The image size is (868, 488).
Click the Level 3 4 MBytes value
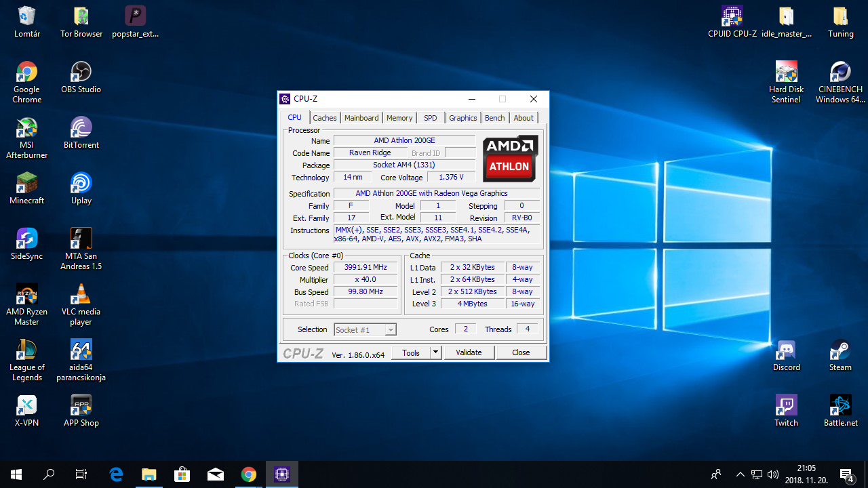click(473, 304)
